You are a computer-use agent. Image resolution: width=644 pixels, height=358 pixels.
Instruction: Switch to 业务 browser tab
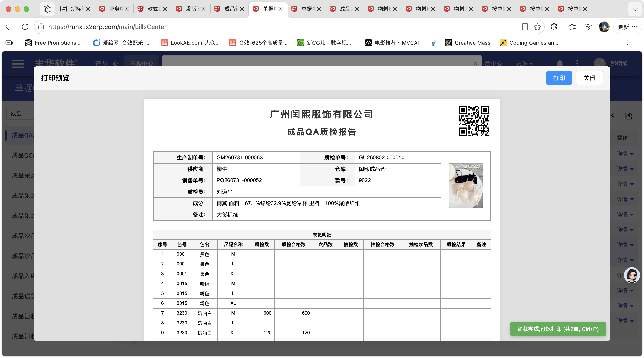[x=114, y=9]
